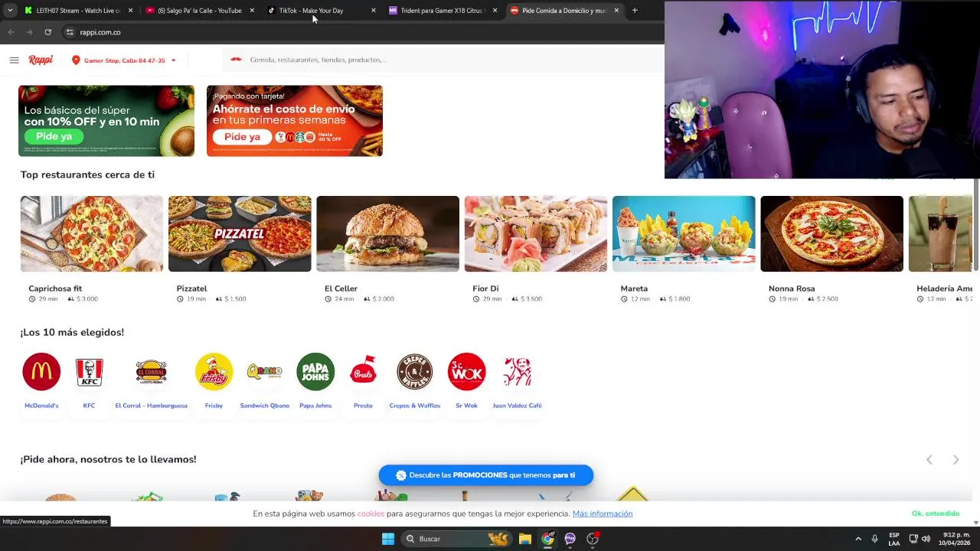
Task: Select the Papa Johns logo
Action: [x=315, y=372]
